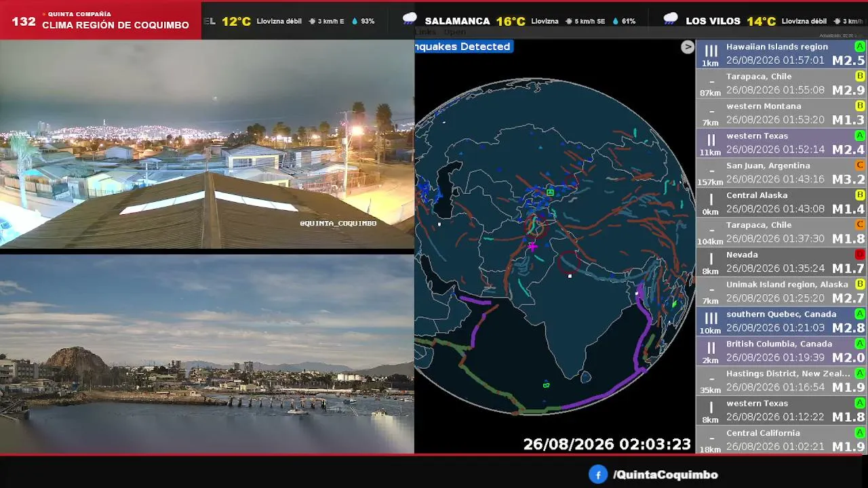The width and height of the screenshot is (868, 488).
Task: Click the 35km depth value
Action: tap(711, 390)
